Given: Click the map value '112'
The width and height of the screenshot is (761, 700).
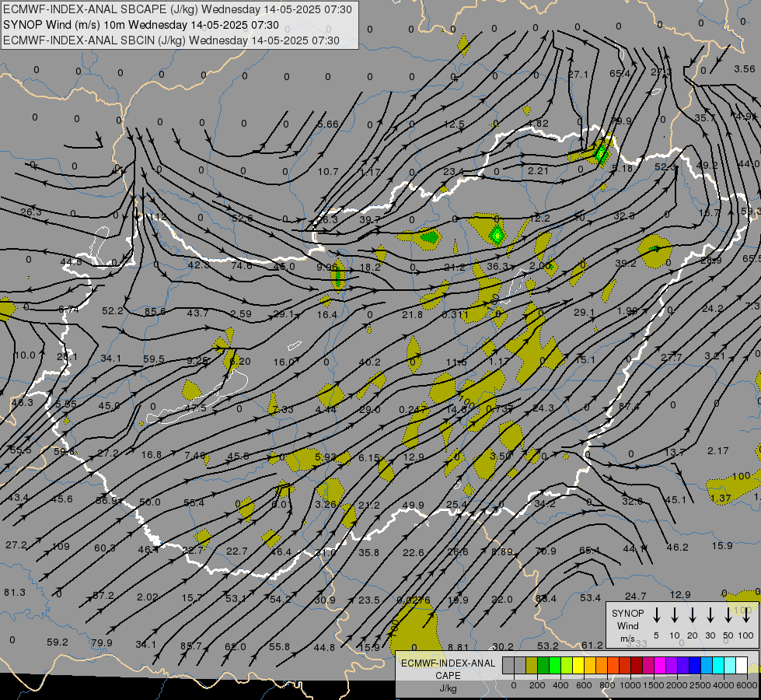Looking at the screenshot, I should click(x=159, y=217).
